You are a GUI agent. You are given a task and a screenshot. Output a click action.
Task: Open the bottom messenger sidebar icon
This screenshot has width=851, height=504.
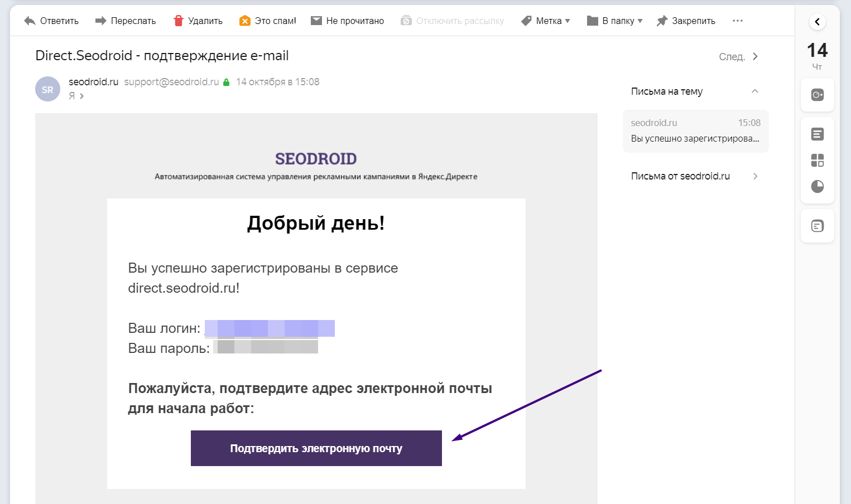pos(818,226)
